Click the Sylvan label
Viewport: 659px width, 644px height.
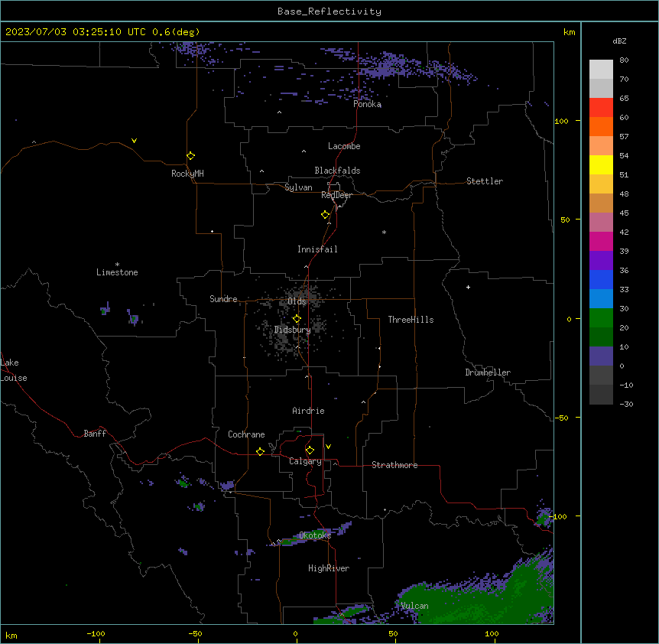point(298,187)
